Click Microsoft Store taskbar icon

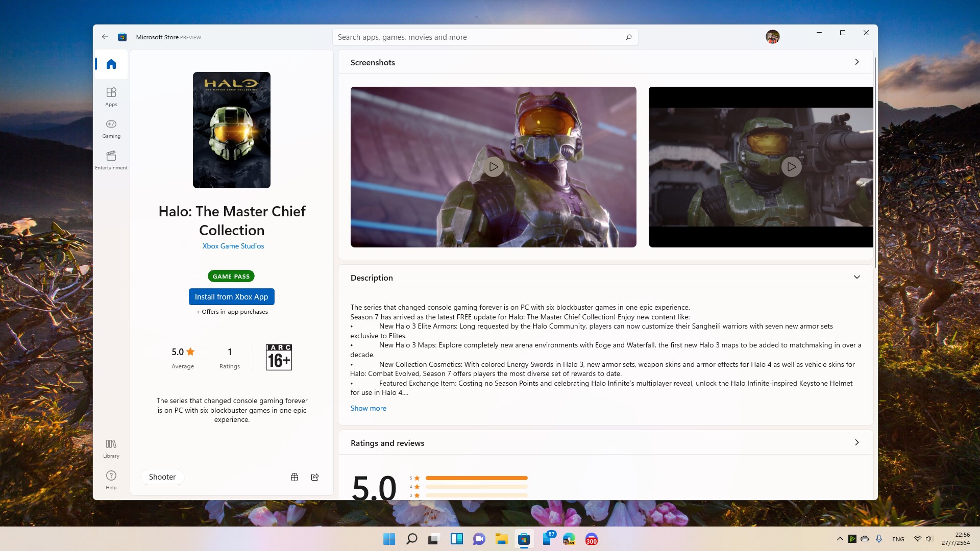(x=524, y=539)
